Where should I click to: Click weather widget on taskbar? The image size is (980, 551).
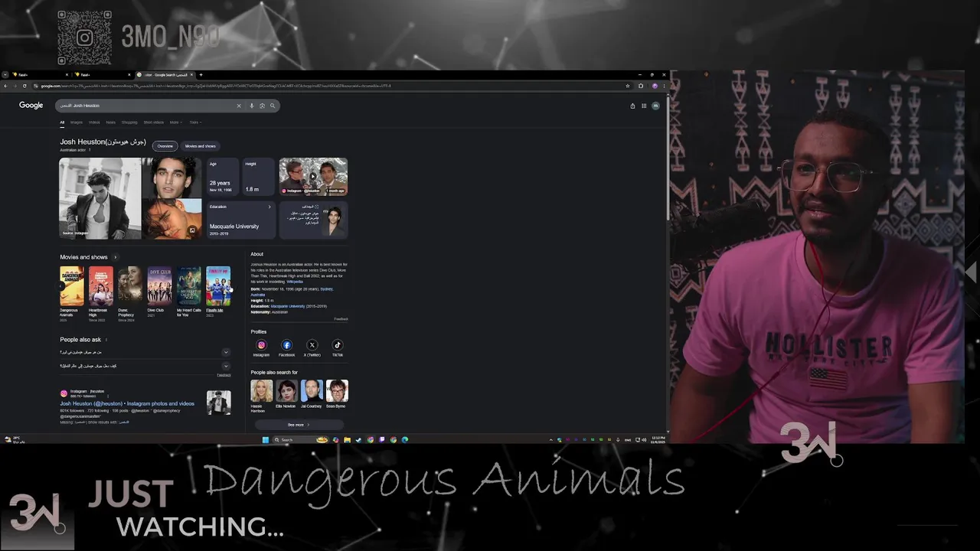(x=15, y=440)
